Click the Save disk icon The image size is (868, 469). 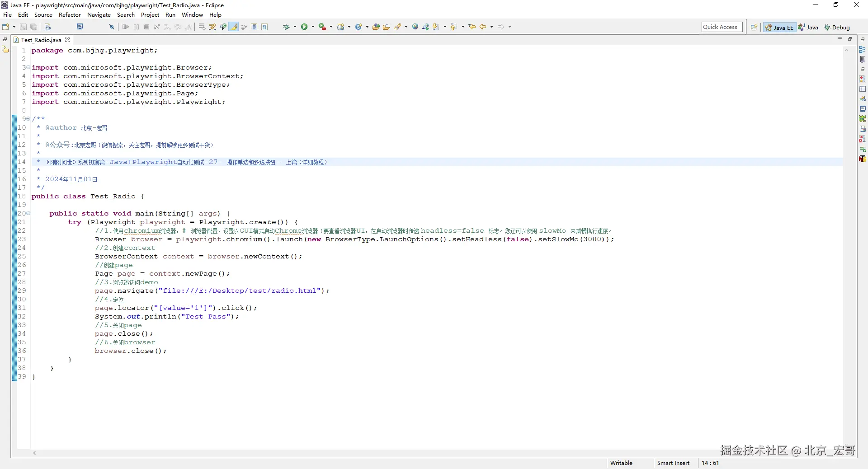(x=23, y=27)
